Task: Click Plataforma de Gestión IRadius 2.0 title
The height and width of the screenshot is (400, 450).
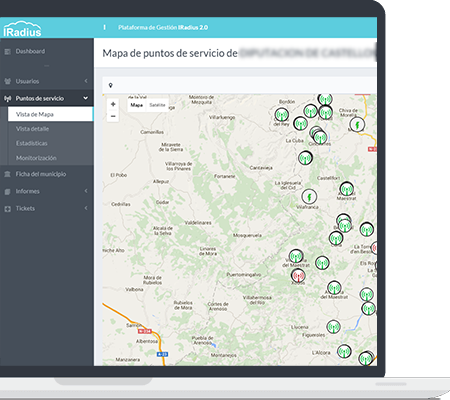Action: pos(163,27)
